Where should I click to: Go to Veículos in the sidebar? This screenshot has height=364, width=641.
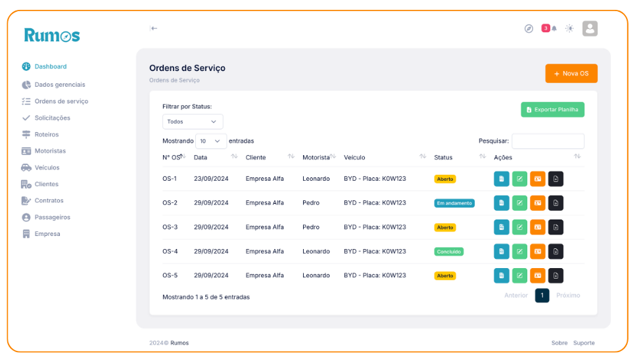(x=47, y=168)
